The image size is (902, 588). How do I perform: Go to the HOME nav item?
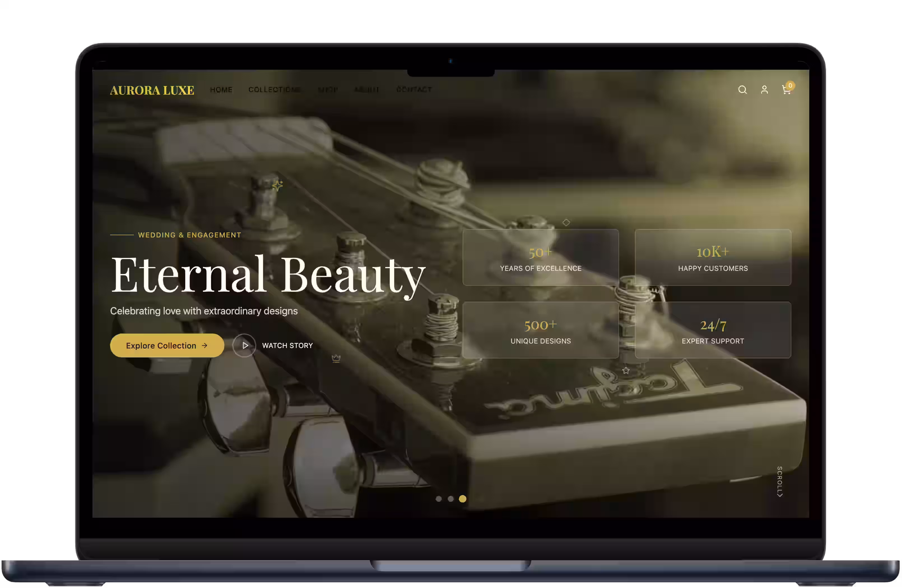tap(221, 90)
